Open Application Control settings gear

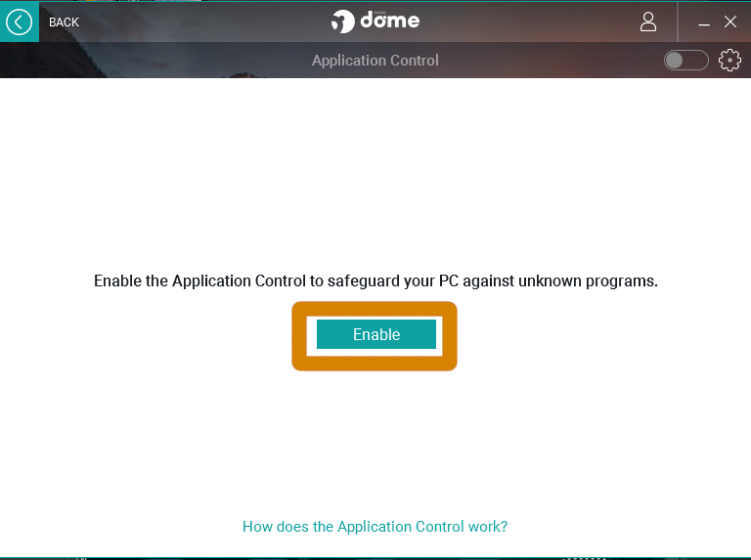point(729,61)
